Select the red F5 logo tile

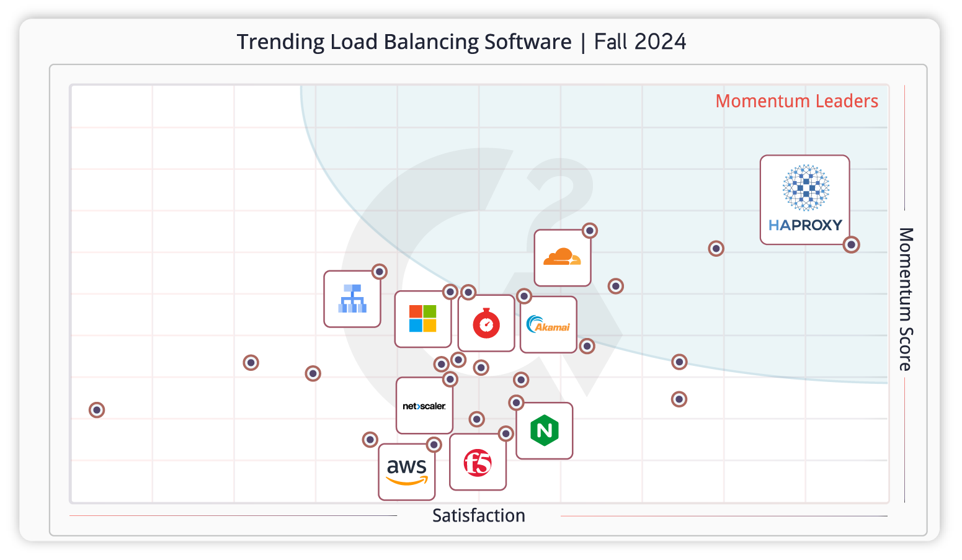(478, 462)
